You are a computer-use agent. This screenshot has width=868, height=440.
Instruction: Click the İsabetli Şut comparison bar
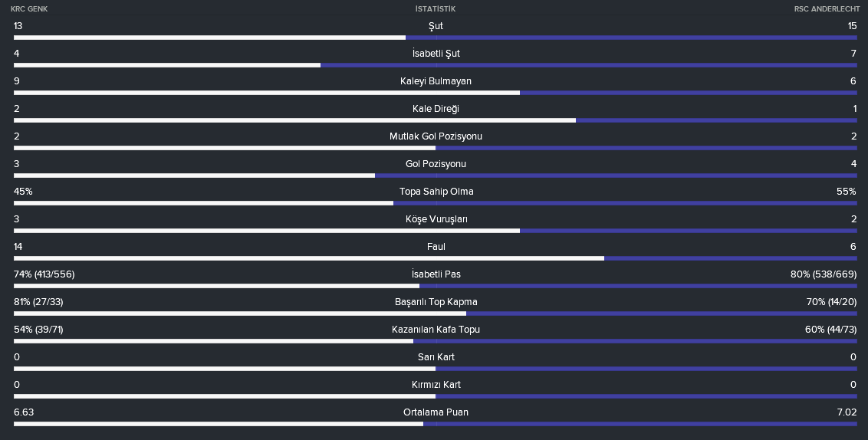(x=436, y=65)
